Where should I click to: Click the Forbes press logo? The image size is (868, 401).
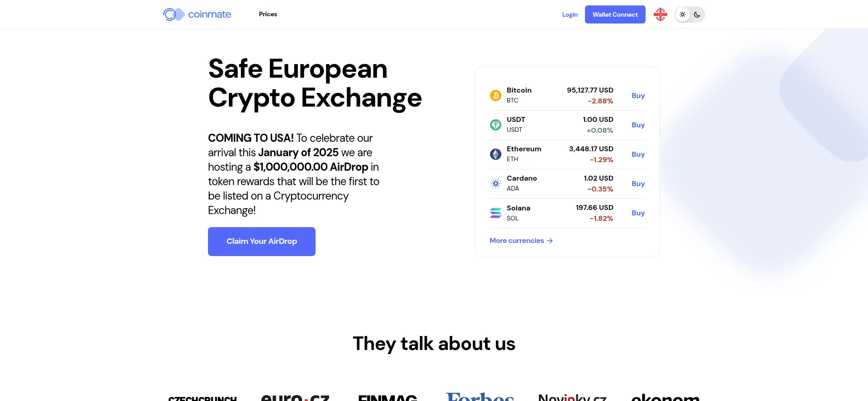480,396
